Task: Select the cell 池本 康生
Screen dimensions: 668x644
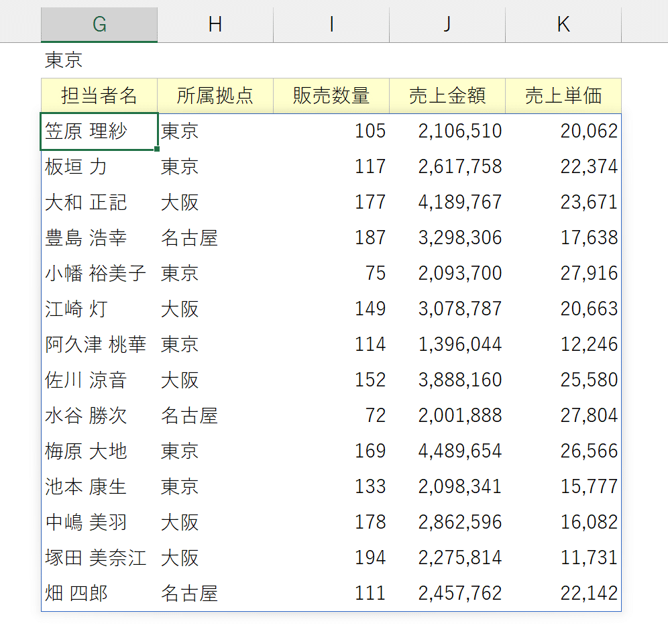Action: [x=99, y=487]
